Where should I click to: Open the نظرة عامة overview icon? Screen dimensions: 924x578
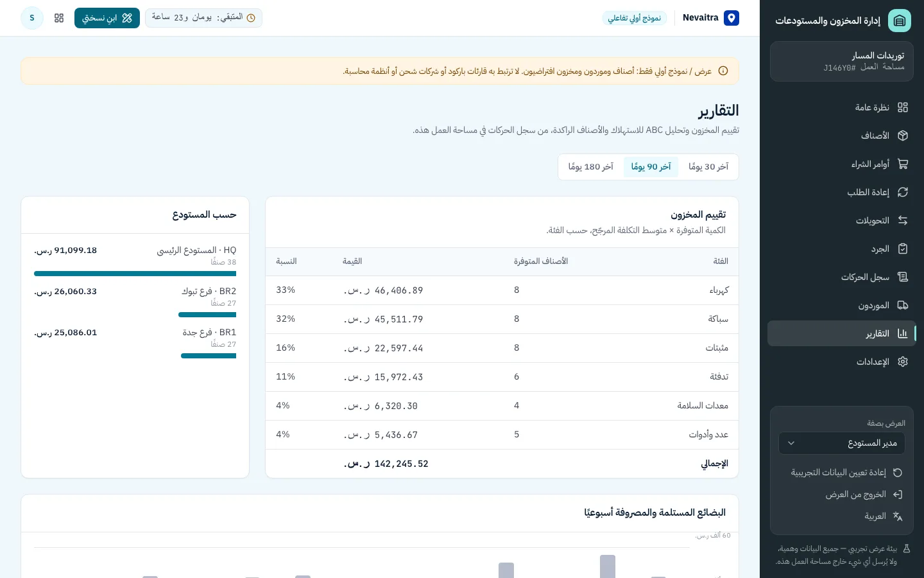click(x=903, y=107)
